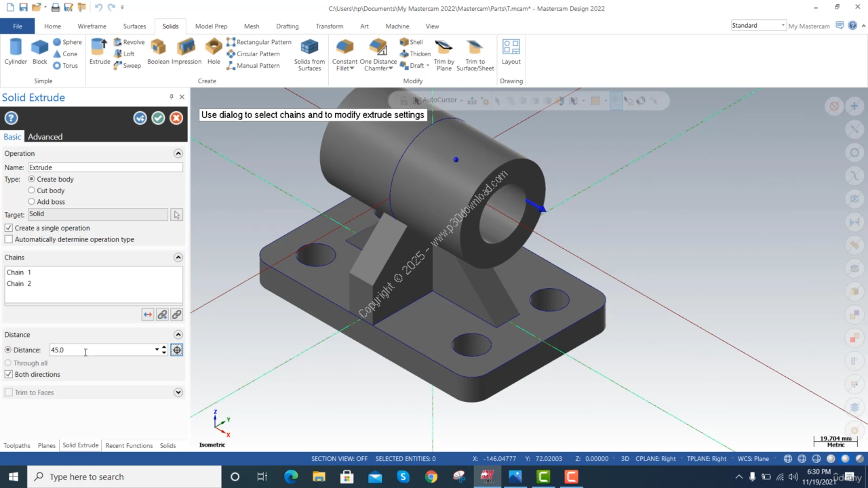Switch to the Toolpaths panel tab

pos(17,446)
